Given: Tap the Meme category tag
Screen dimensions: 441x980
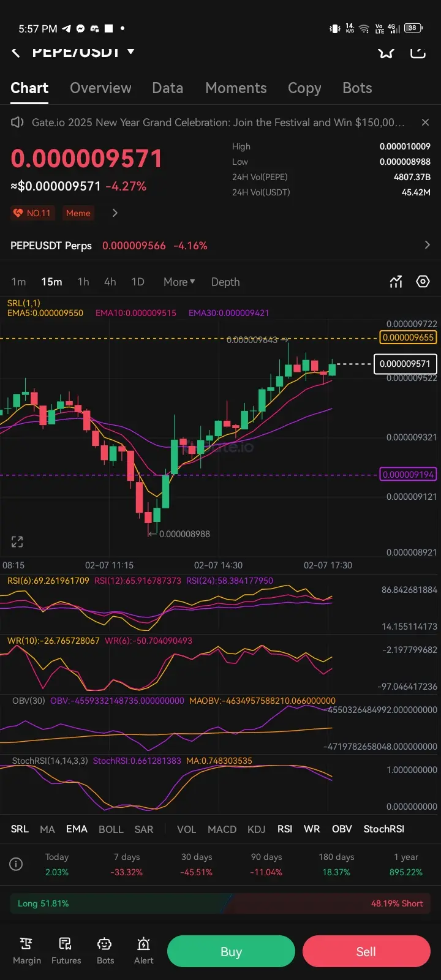Looking at the screenshot, I should pyautogui.click(x=78, y=213).
